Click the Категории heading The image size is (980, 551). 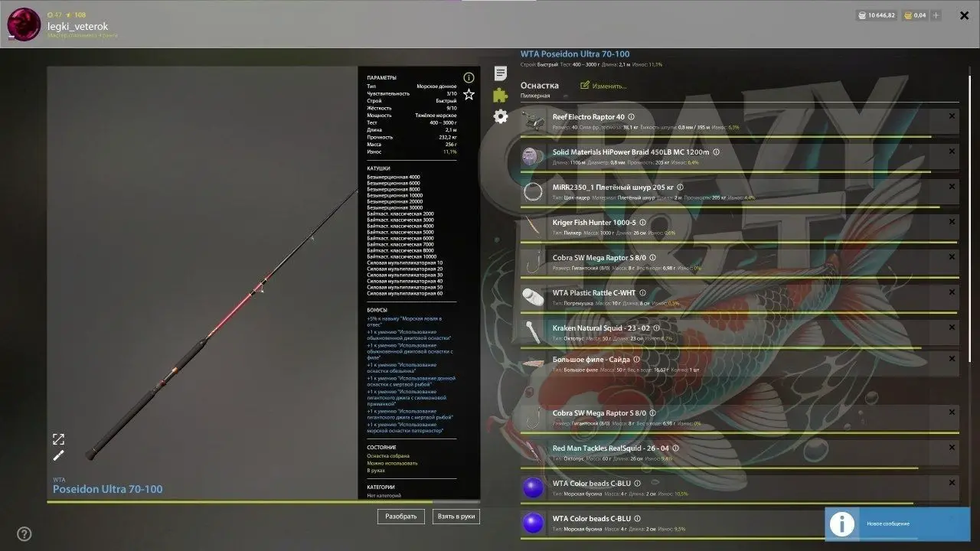point(381,487)
